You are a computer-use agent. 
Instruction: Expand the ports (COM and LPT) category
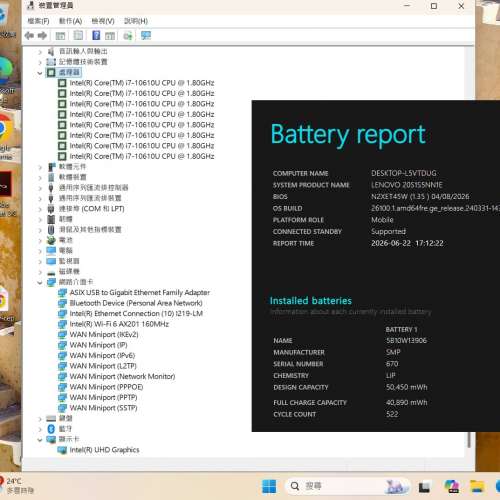tap(91, 209)
